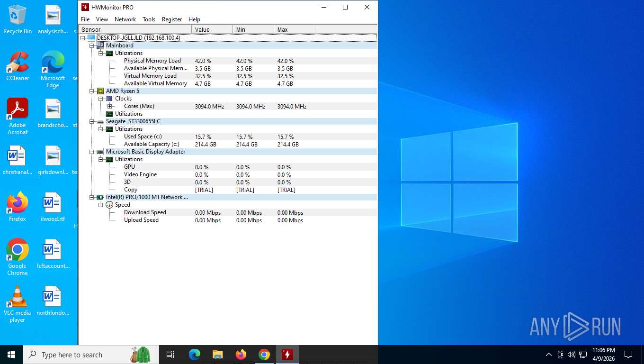This screenshot has width=644, height=364.
Task: Click the Max column header
Action: [295, 29]
